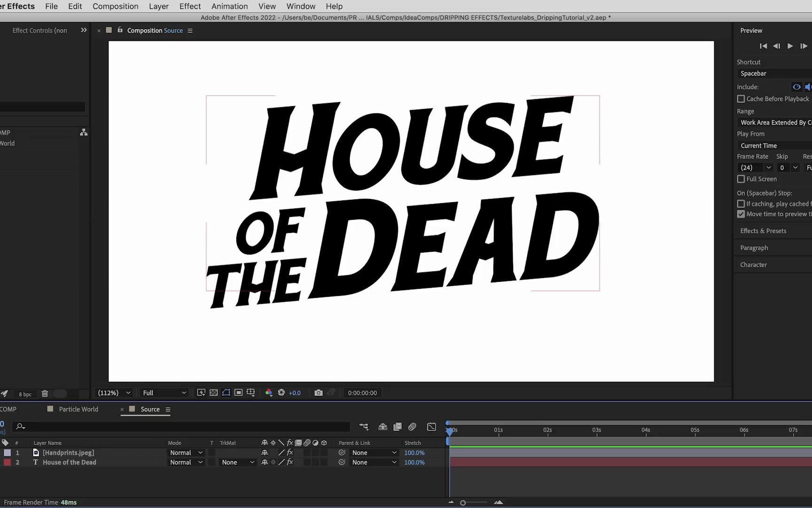Image resolution: width=812 pixels, height=508 pixels.
Task: Open the Edit menu
Action: (x=75, y=6)
